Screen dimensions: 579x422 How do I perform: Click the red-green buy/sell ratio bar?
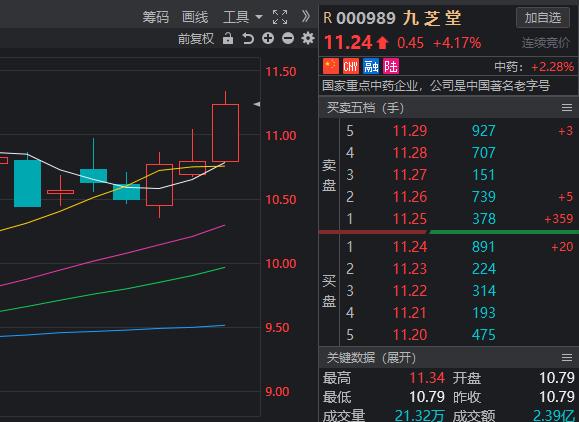click(449, 232)
